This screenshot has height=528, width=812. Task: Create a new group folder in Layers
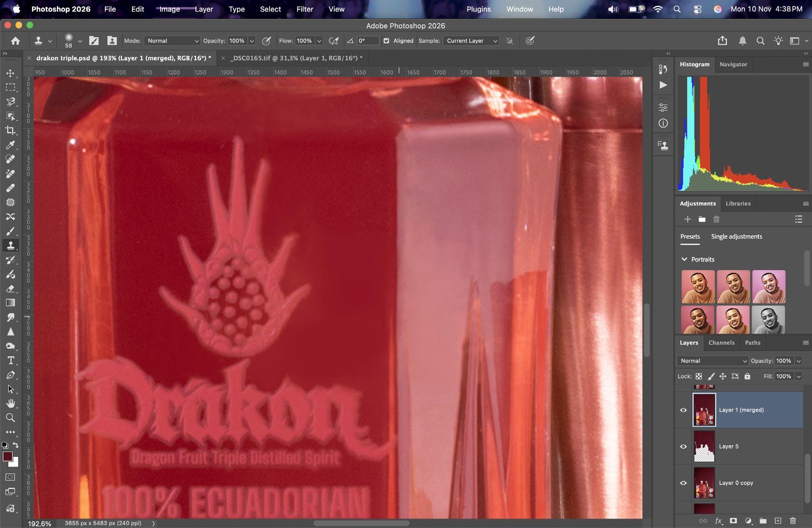763,521
